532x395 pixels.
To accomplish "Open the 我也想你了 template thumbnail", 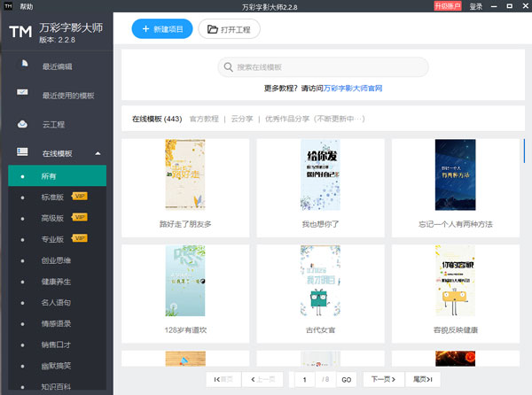I will 320,174.
